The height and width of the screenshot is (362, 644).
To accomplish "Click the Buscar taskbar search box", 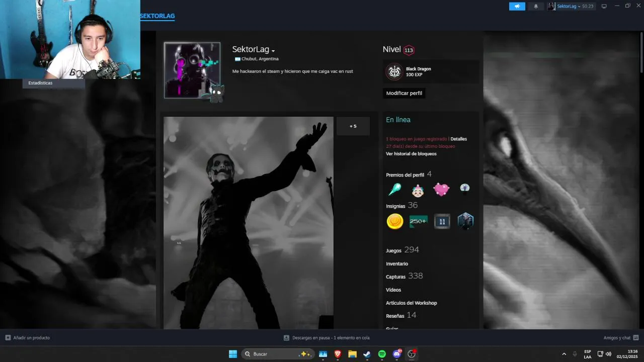I will 278,354.
